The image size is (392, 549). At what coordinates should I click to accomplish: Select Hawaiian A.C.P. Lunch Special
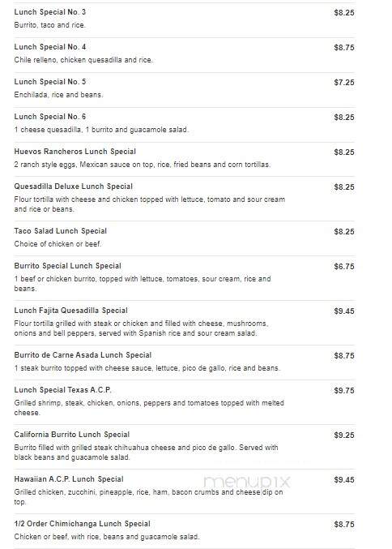pos(69,479)
